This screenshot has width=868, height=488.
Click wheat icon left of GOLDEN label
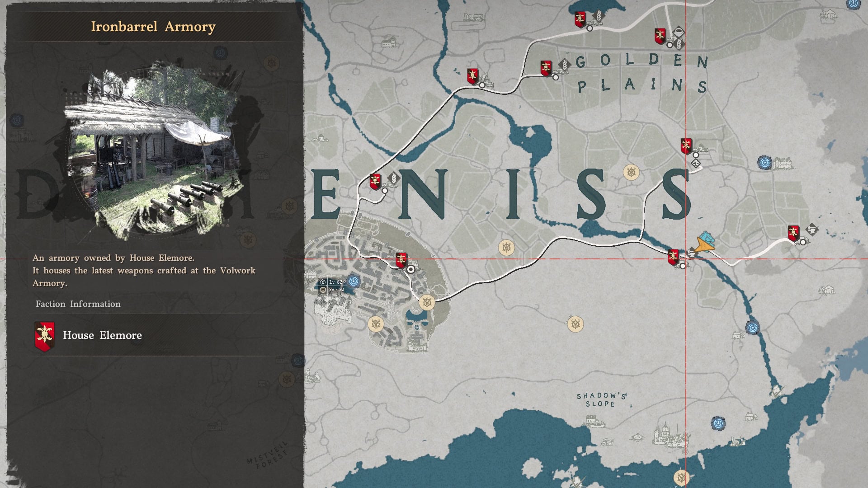564,65
